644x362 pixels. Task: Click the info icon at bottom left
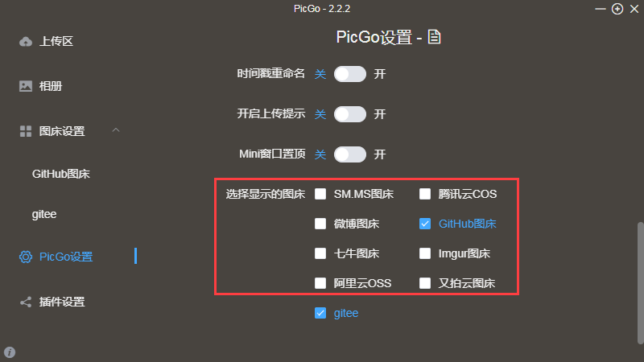(x=10, y=352)
